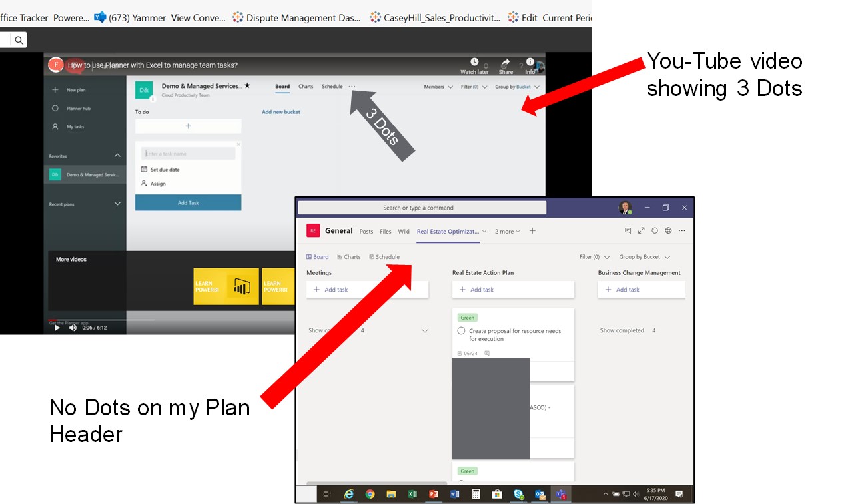This screenshot has width=866, height=504.
Task: Open the tab in website via globe icon
Action: (x=668, y=231)
